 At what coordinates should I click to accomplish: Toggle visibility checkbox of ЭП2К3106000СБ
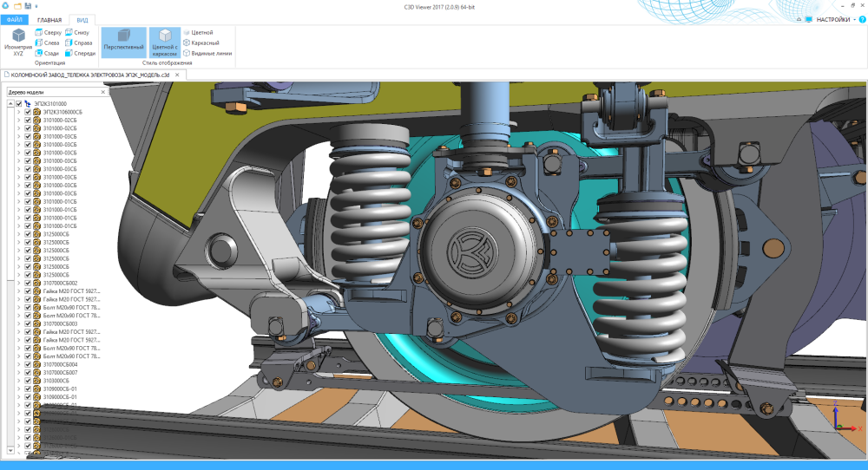(x=28, y=112)
